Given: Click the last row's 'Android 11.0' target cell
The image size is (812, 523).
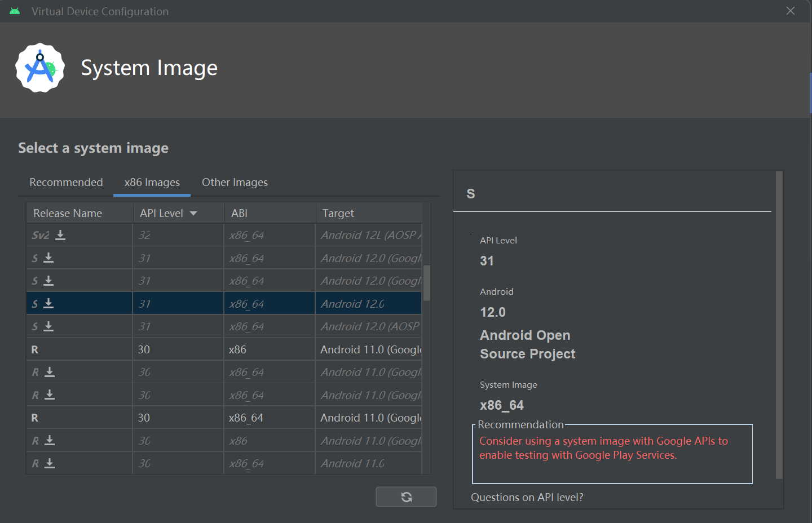Looking at the screenshot, I should click(x=368, y=463).
